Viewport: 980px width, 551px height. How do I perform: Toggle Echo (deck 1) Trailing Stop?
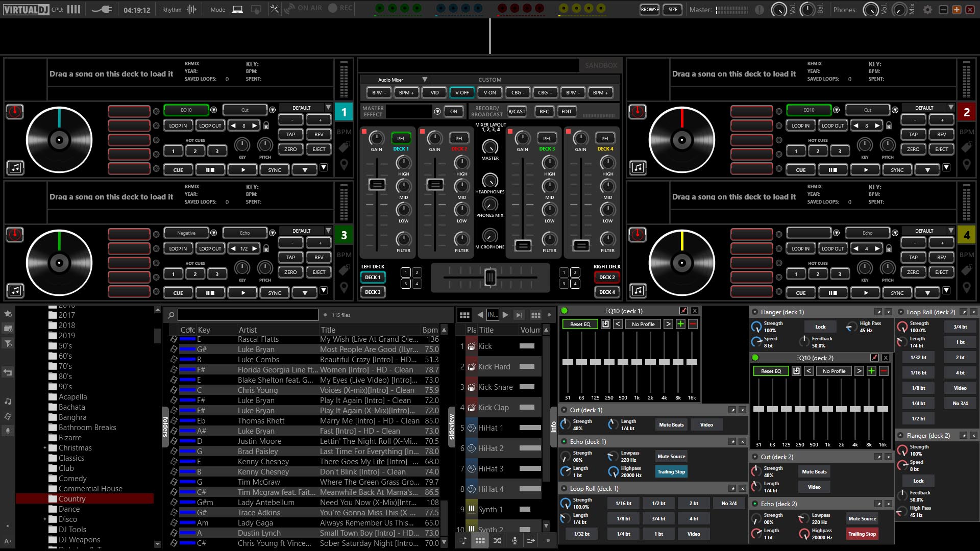click(x=671, y=471)
